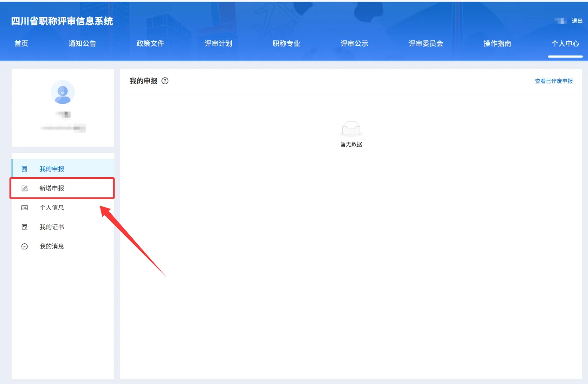588x384 pixels.
Task: Select 政策文件 in navigation bar
Action: point(150,43)
